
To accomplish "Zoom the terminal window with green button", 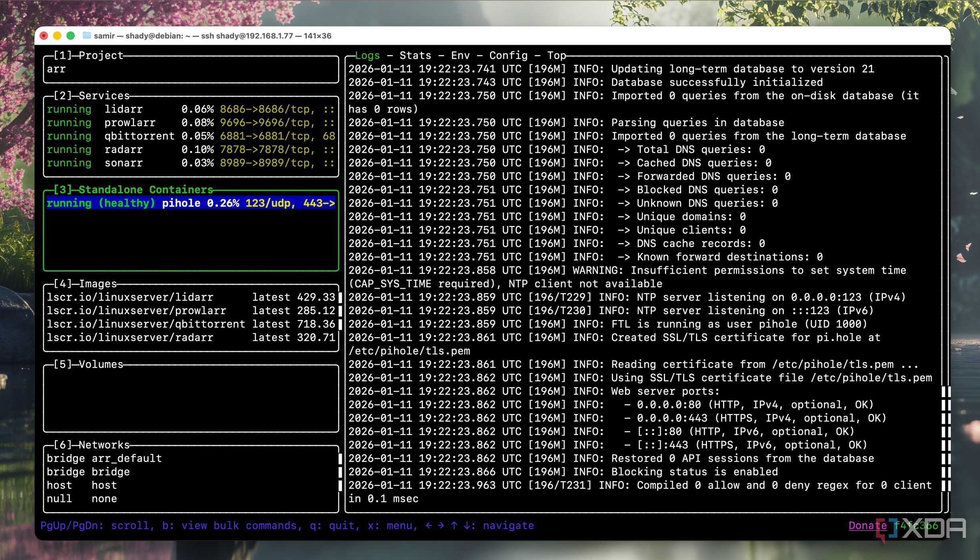I will click(71, 36).
